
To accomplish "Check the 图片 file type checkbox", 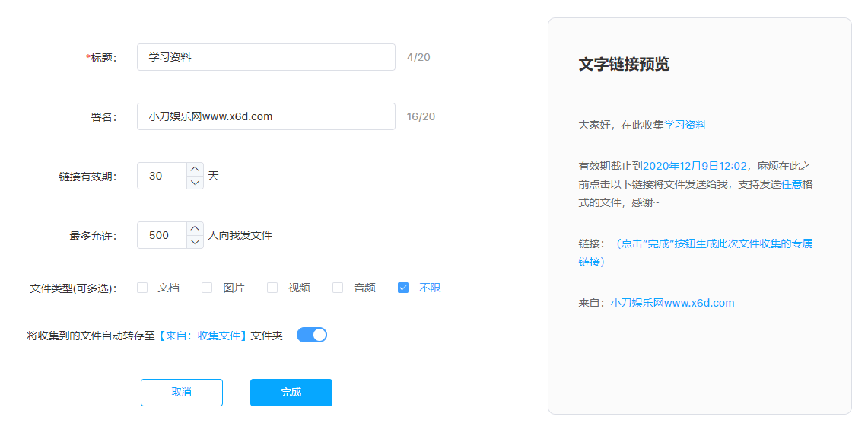I will coord(207,288).
